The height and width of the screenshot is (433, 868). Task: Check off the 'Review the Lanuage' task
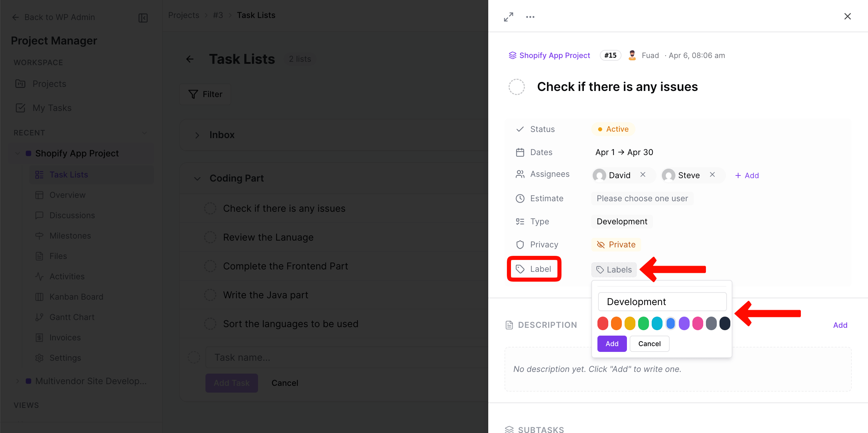point(210,237)
